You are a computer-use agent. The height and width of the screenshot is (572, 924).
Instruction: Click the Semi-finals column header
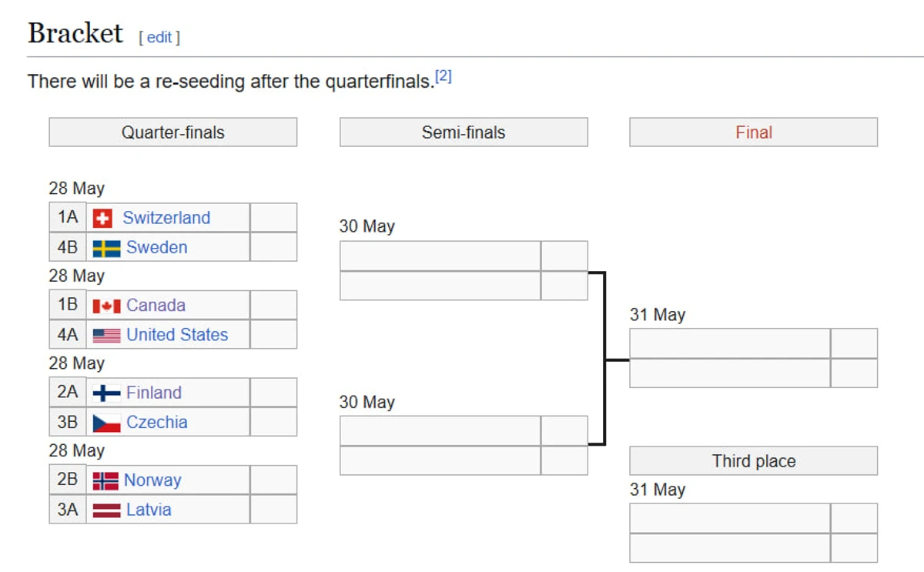pos(464,132)
